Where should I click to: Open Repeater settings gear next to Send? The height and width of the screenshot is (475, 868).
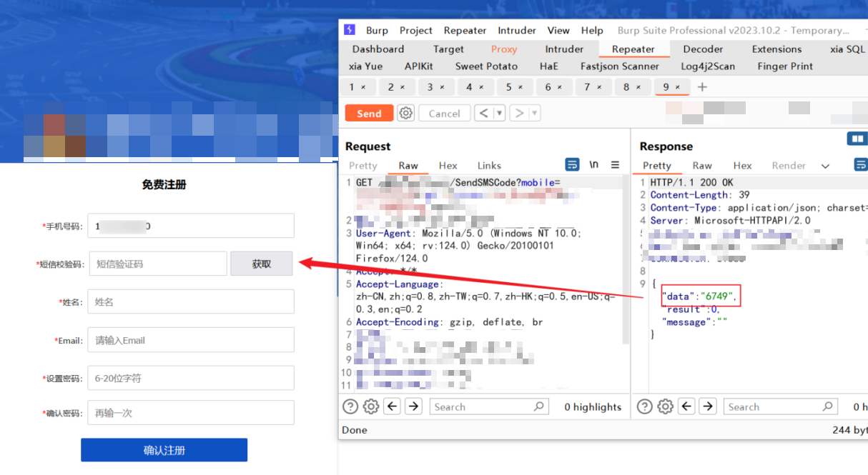click(406, 113)
